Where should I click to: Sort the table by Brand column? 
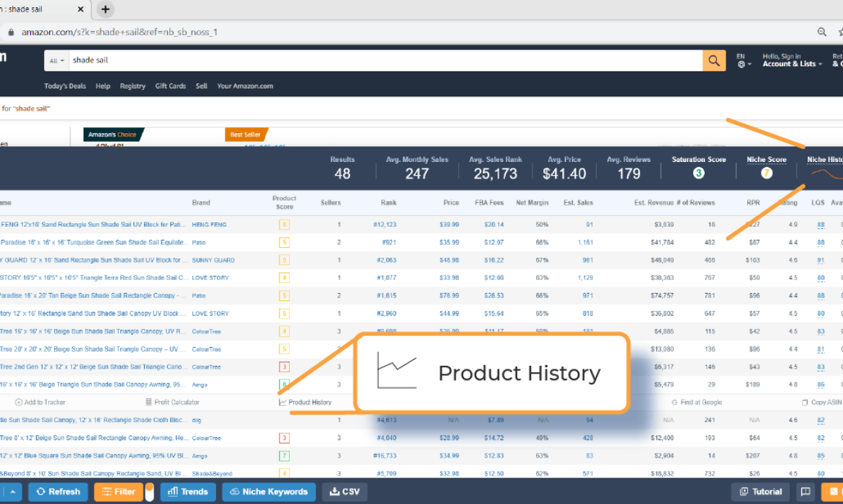pos(201,202)
